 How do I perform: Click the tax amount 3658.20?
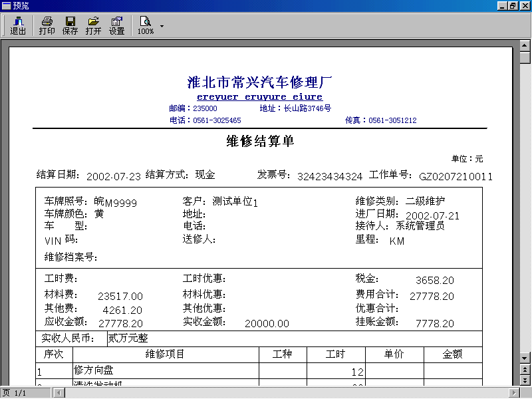point(435,280)
